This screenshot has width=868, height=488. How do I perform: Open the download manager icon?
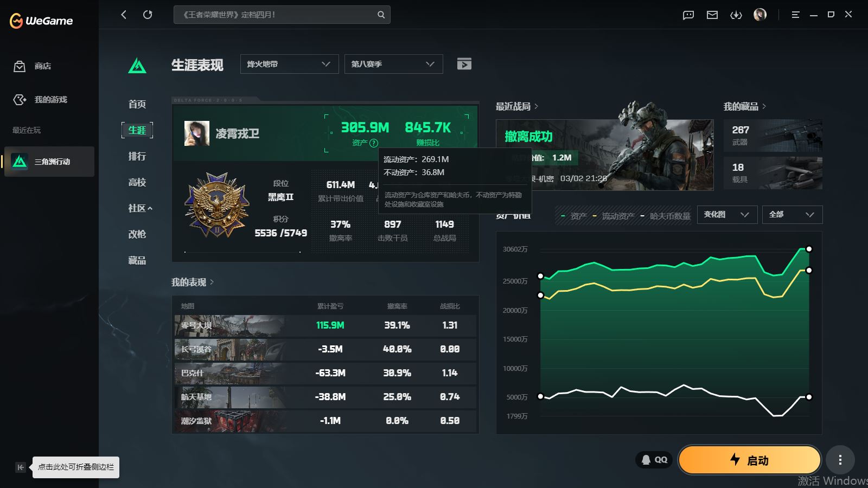(736, 15)
